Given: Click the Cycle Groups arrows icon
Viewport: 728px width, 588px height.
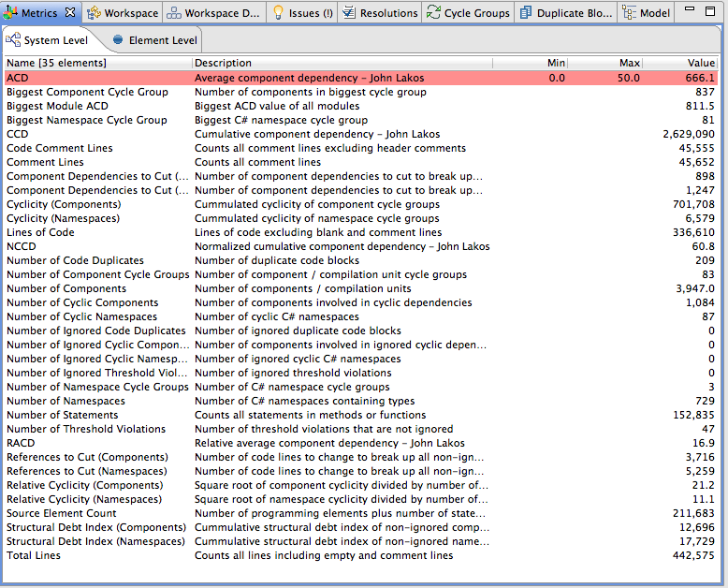Looking at the screenshot, I should tap(433, 13).
